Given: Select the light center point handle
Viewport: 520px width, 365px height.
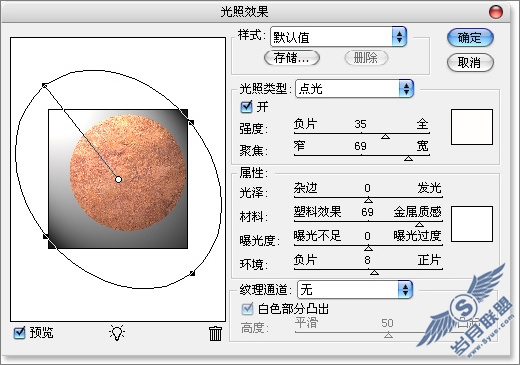Looking at the screenshot, I should (118, 179).
